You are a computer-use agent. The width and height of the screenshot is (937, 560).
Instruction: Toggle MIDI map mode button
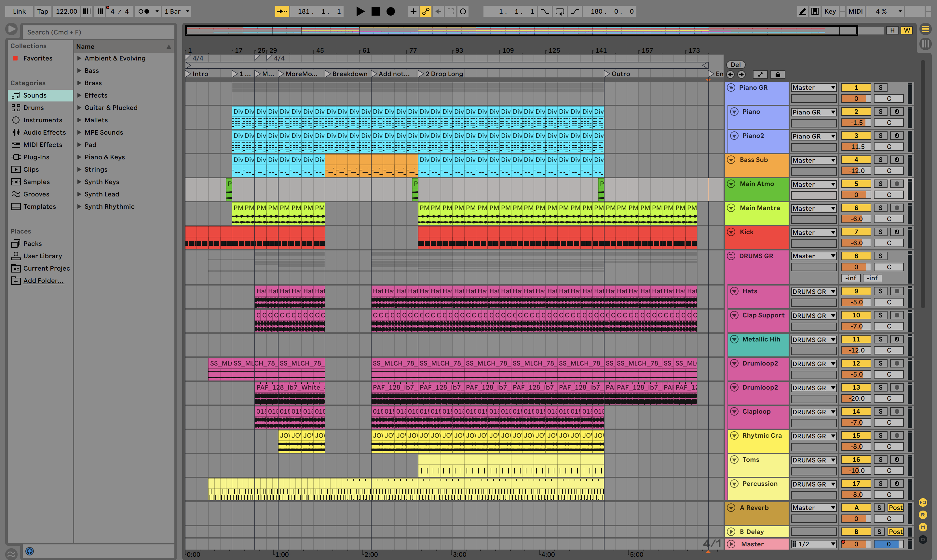coord(855,11)
